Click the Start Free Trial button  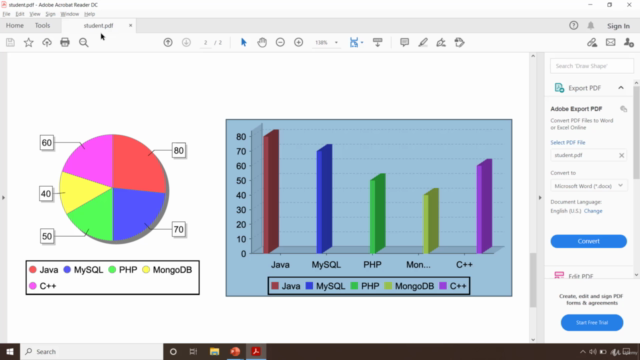(592, 322)
